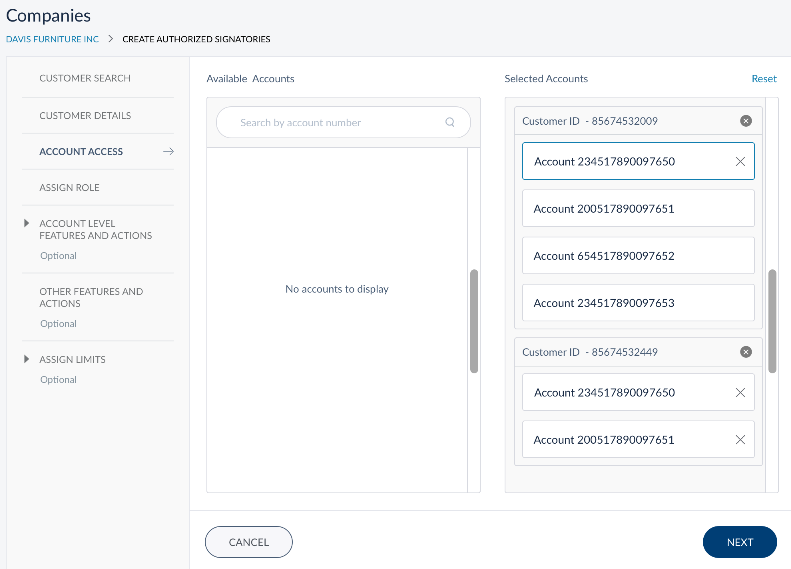Remove Customer ID 85674532009 group
791x569 pixels.
[x=745, y=121]
